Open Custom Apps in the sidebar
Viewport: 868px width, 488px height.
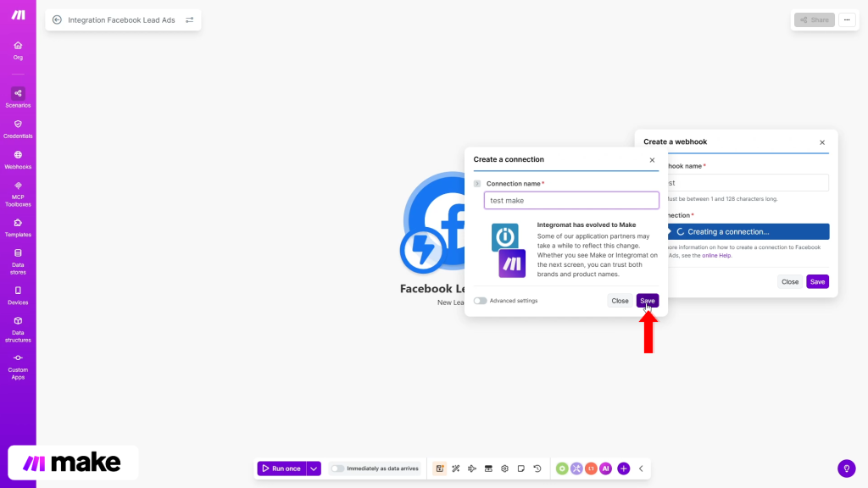click(18, 367)
